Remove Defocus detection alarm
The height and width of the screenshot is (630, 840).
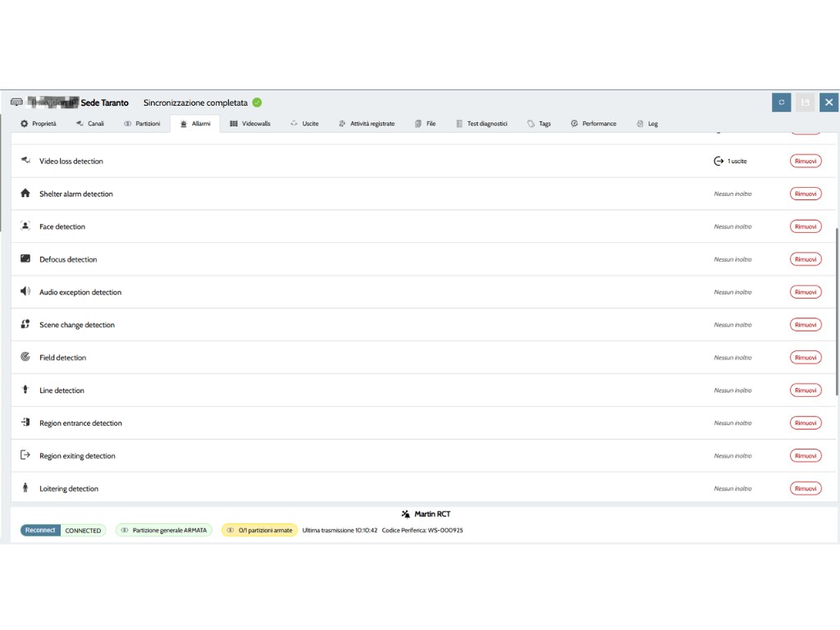(x=806, y=258)
